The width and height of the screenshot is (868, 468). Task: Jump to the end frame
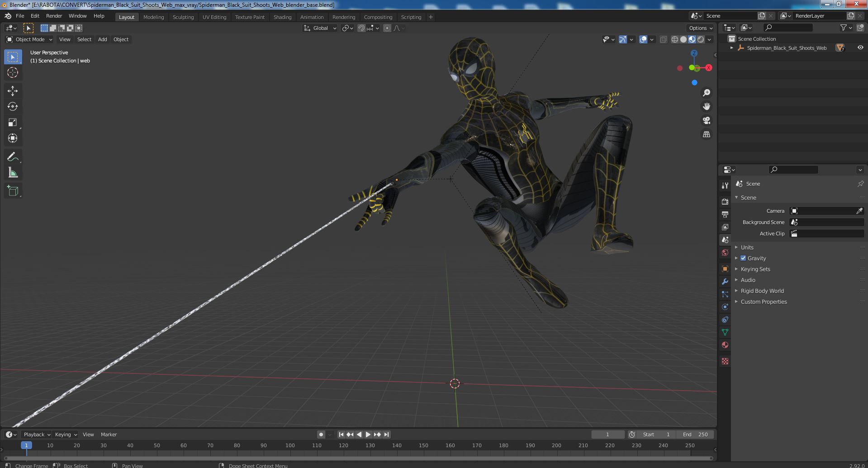[386, 435]
